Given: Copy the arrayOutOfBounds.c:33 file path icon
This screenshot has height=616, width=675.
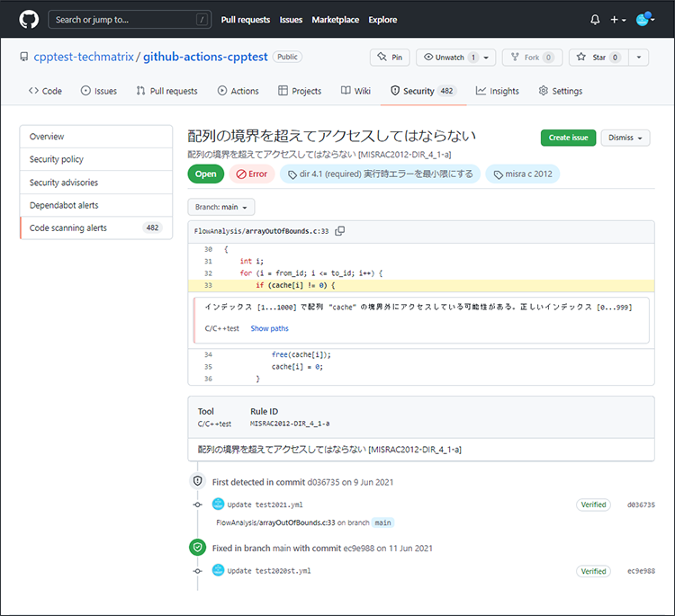Looking at the screenshot, I should tap(339, 231).
